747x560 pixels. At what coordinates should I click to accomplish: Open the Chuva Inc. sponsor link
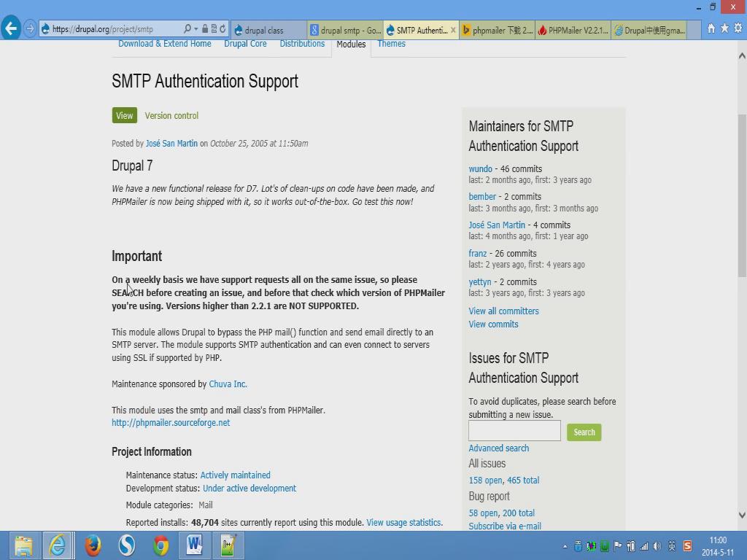click(228, 384)
